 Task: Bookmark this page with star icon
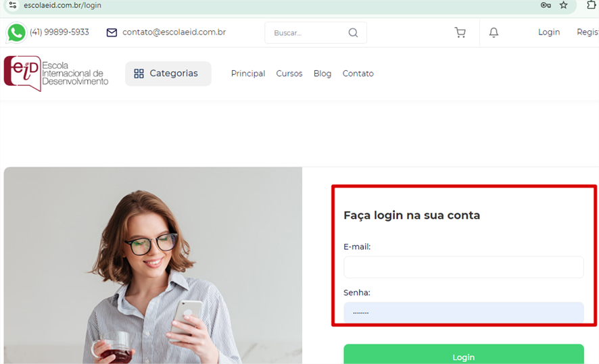[563, 5]
